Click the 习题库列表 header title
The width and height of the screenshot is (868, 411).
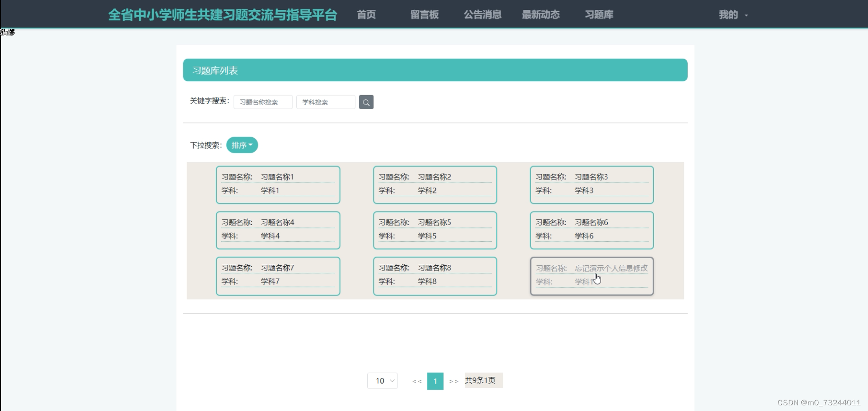pos(215,70)
